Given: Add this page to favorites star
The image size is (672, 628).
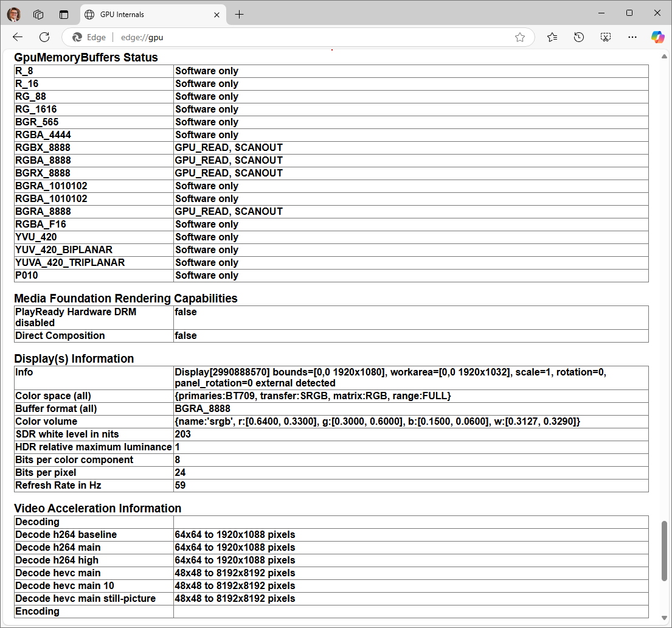Looking at the screenshot, I should click(x=520, y=37).
